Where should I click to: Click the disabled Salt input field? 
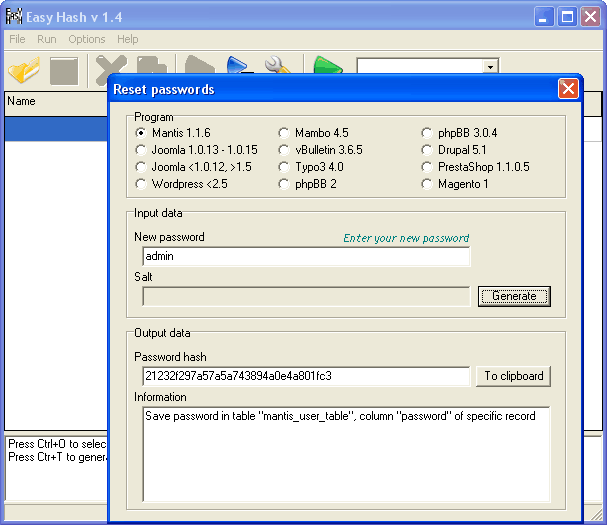pyautogui.click(x=306, y=297)
